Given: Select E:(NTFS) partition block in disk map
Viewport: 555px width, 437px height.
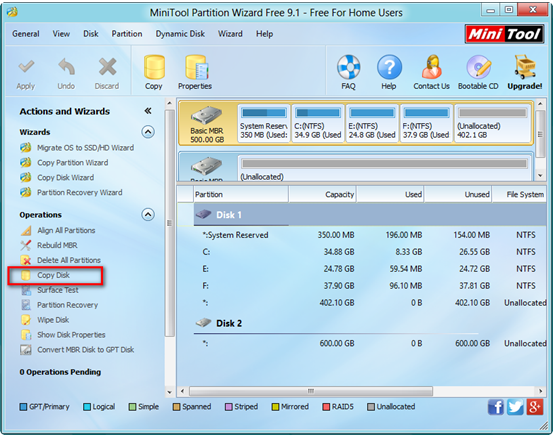Looking at the screenshot, I should (x=372, y=123).
